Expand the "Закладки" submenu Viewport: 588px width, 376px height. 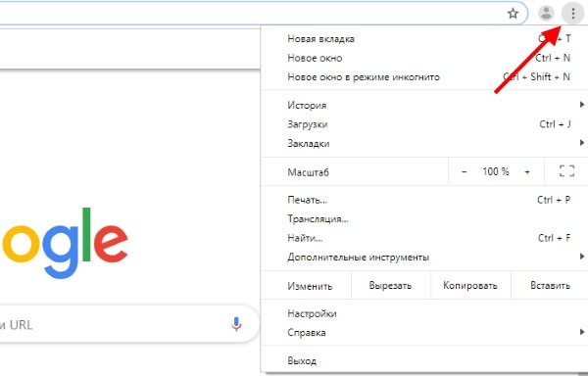tap(424, 143)
